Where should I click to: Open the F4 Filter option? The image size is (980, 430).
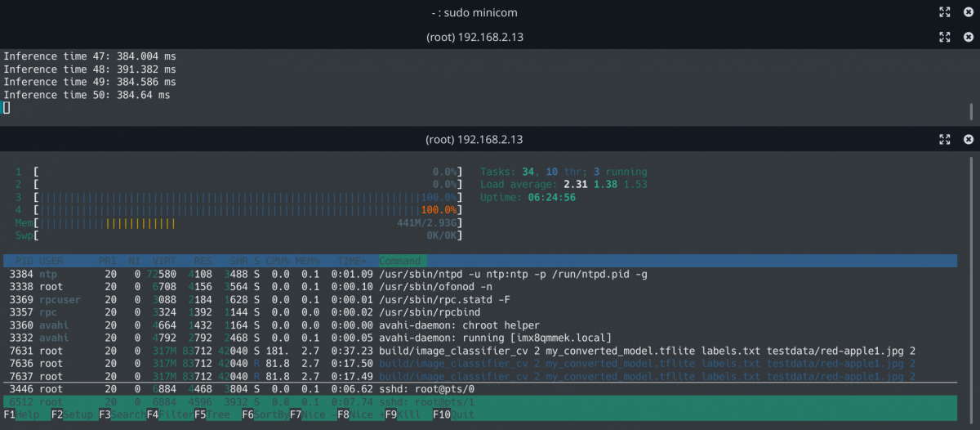(166, 414)
